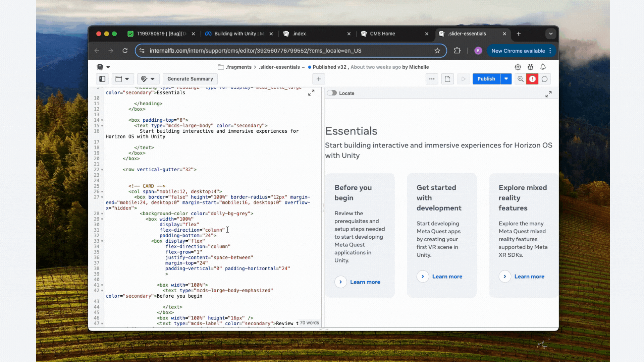Close the .index tab
The height and width of the screenshot is (362, 644).
[x=349, y=34]
